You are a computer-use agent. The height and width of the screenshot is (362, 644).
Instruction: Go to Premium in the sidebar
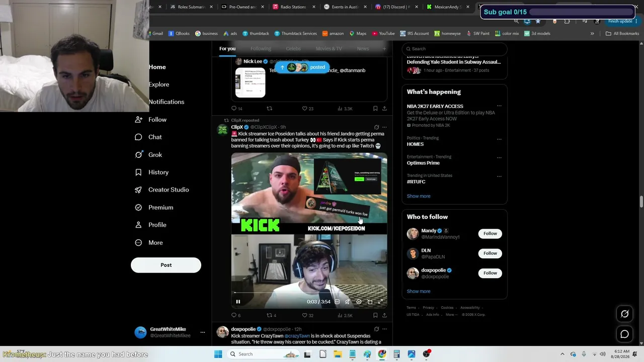coord(154,207)
